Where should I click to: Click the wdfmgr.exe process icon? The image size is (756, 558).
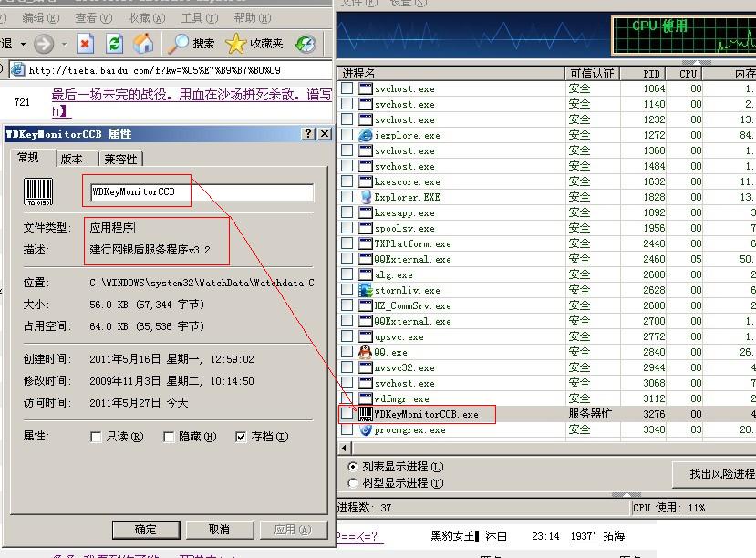[366, 398]
